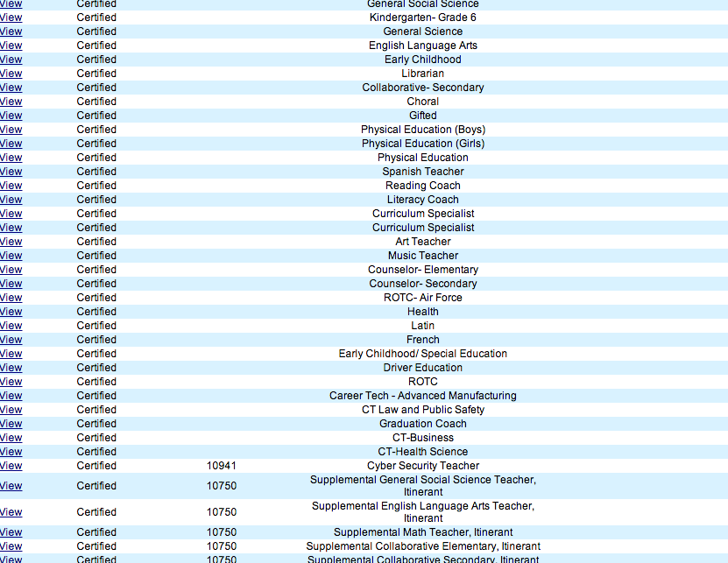Open View link for French row
The width and height of the screenshot is (728, 563).
tap(11, 340)
